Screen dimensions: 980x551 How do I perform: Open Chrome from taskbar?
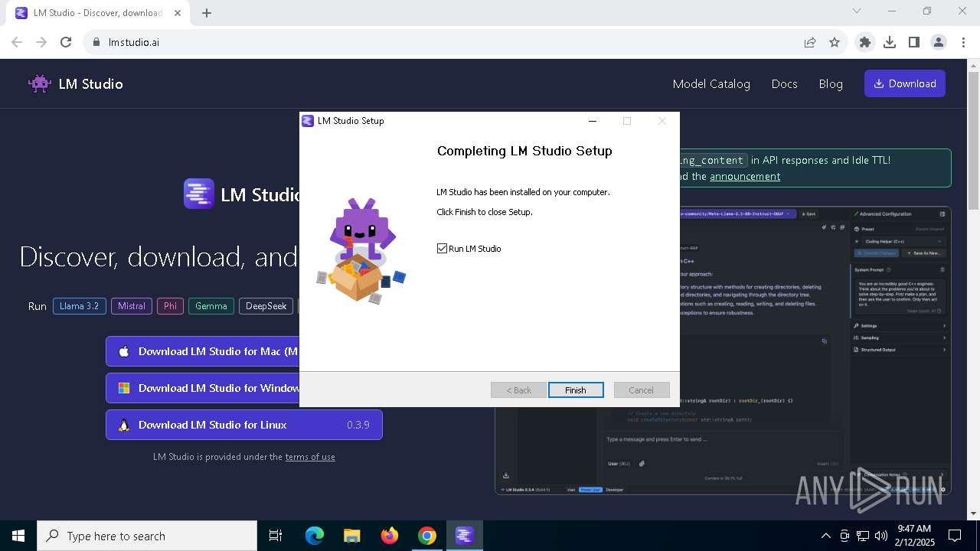point(427,536)
